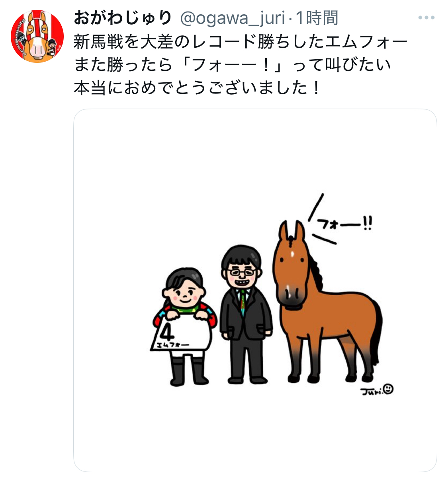Click the man in the black suit
Screen dimensions: 448x483
pyautogui.click(x=245, y=314)
